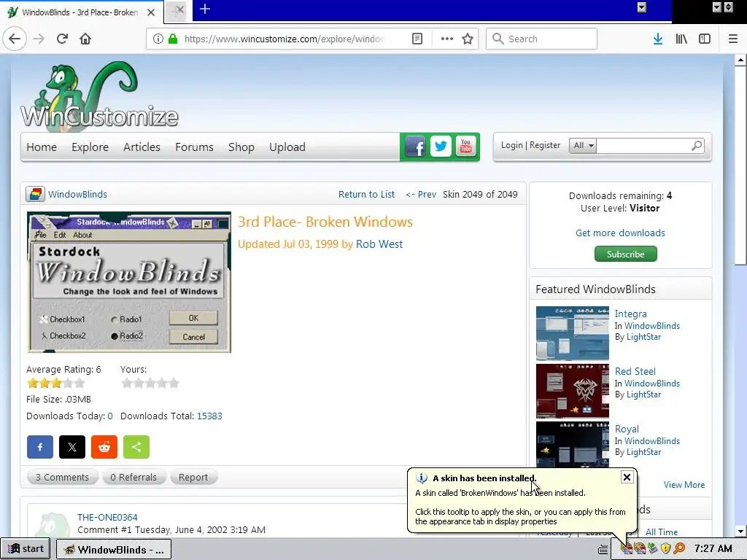The height and width of the screenshot is (560, 747).
Task: Open the green generic share button
Action: pyautogui.click(x=136, y=447)
